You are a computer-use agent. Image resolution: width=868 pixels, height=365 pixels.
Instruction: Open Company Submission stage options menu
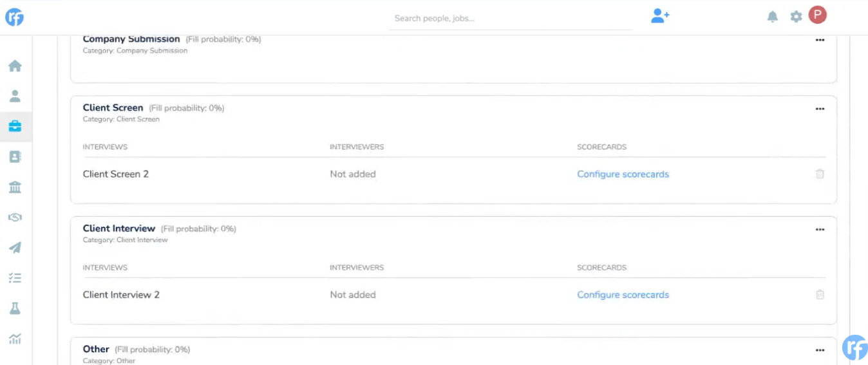(820, 40)
